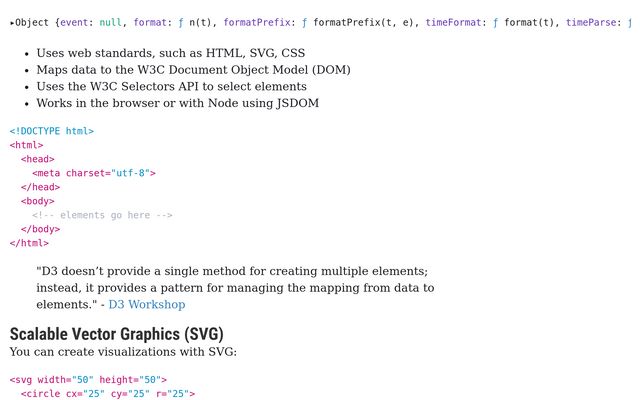The image size is (640, 400).
Task: Click 'You can create visualizations with SVG' text
Action: [x=123, y=352]
